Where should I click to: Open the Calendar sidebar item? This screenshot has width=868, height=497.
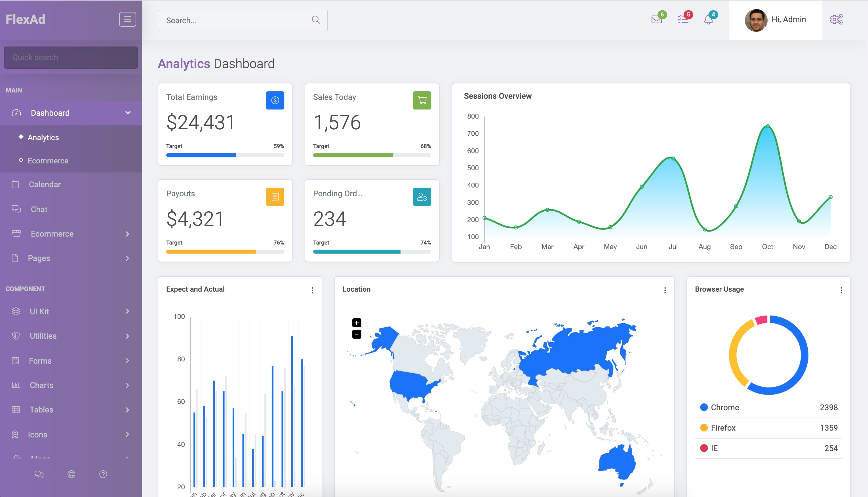coord(45,184)
